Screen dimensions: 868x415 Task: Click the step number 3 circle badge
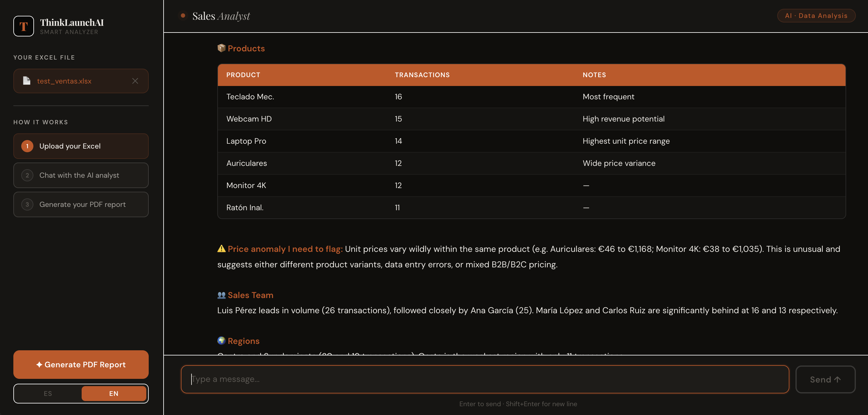point(27,204)
